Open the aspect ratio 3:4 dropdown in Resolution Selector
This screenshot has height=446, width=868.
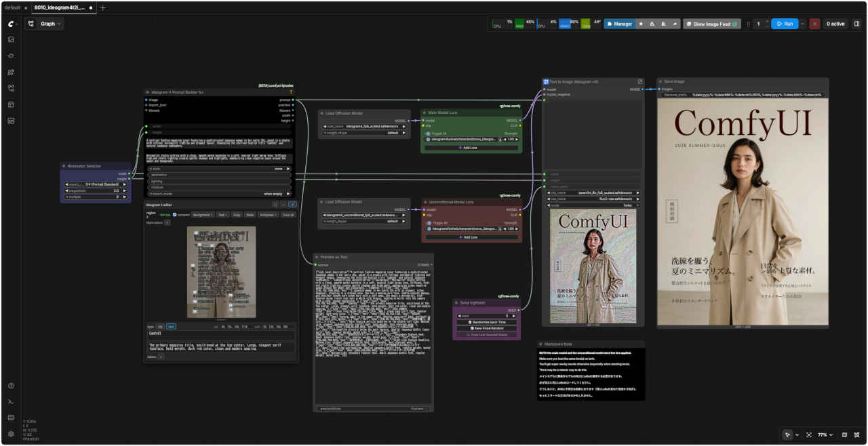tap(96, 184)
